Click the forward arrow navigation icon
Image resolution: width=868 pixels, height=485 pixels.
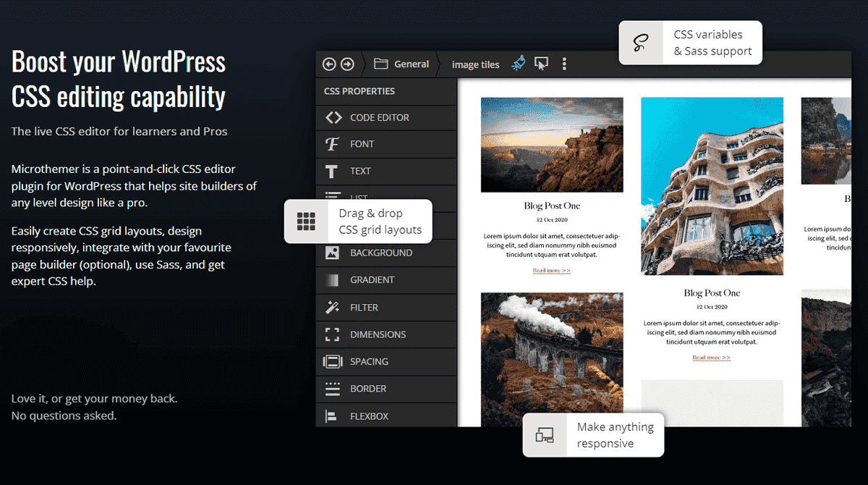[347, 64]
